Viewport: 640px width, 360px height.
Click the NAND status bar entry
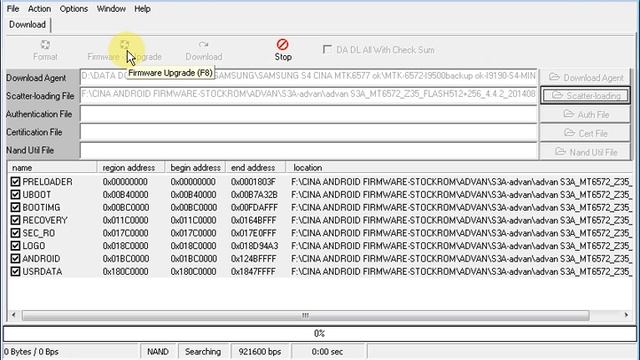click(158, 351)
